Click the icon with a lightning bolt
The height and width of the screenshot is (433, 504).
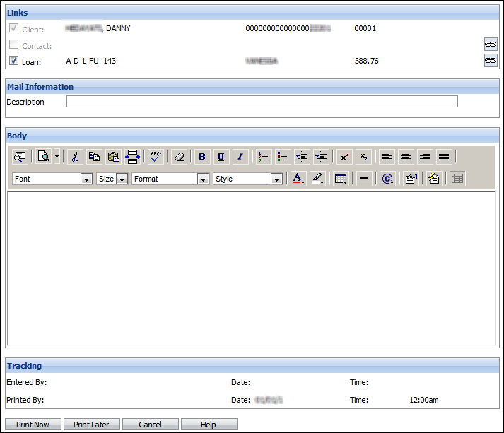point(434,179)
